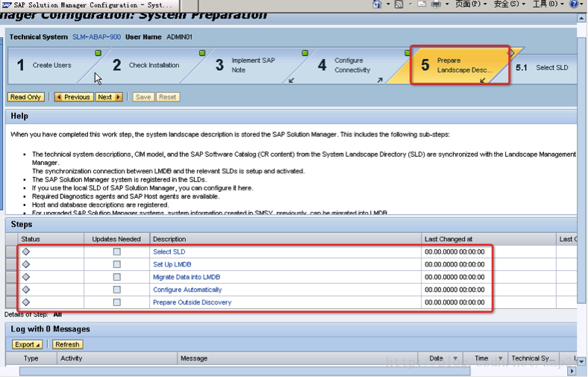The height and width of the screenshot is (377, 588).
Task: Open the Date column filter dropdown
Action: coord(455,358)
